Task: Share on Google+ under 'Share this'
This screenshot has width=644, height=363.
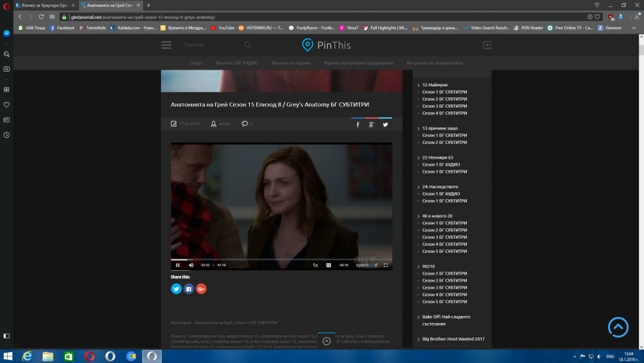Action: [201, 289]
